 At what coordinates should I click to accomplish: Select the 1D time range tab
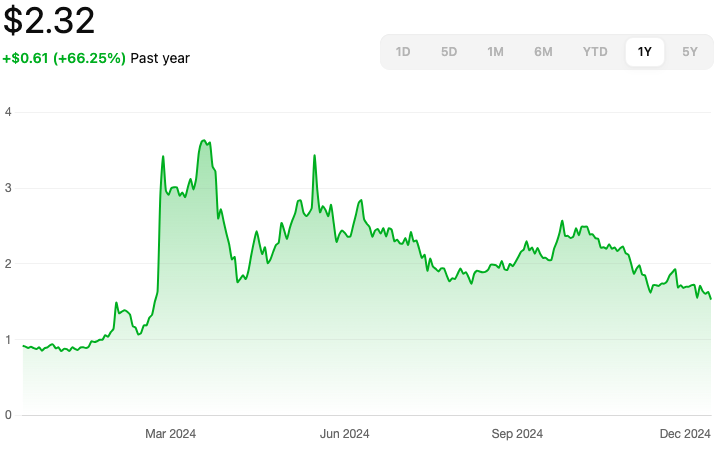[403, 52]
